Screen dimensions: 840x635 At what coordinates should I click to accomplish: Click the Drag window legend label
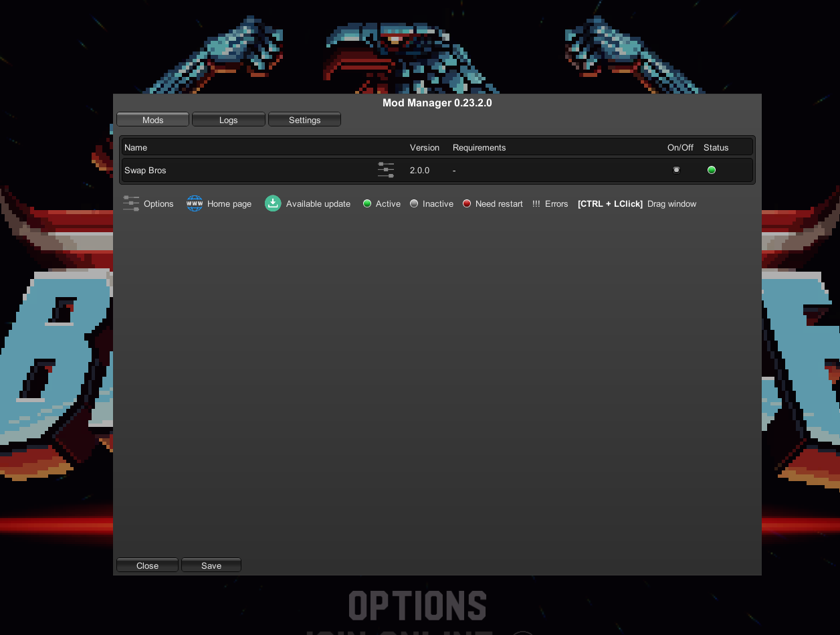671,203
